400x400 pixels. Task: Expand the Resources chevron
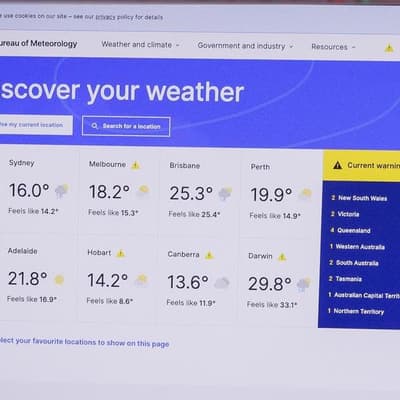pos(353,47)
